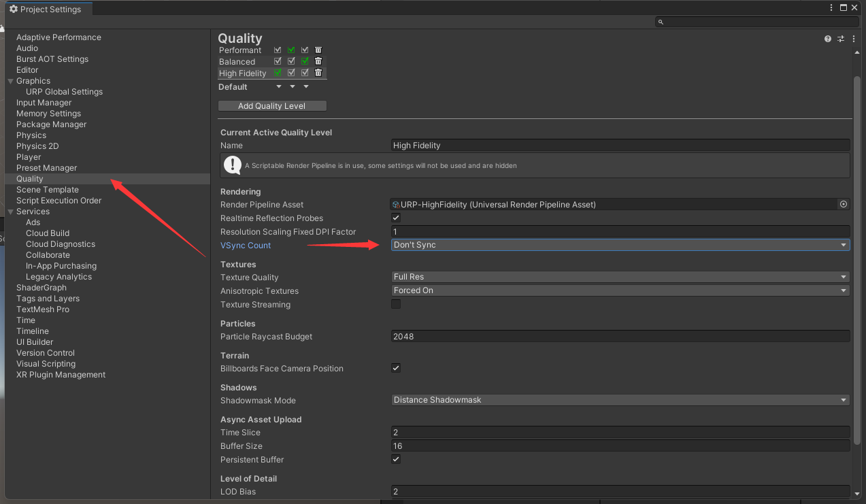Click the Add Quality Level button

tap(272, 106)
